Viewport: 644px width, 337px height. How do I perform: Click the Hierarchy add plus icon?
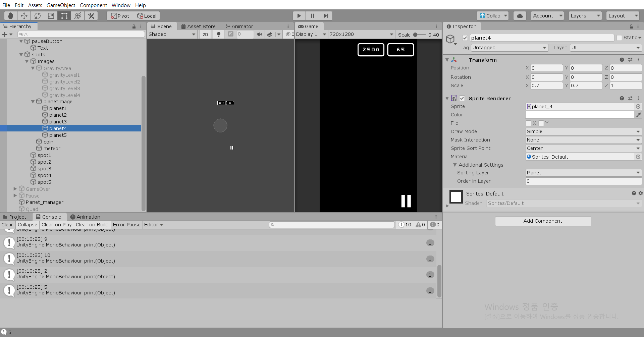(5, 34)
